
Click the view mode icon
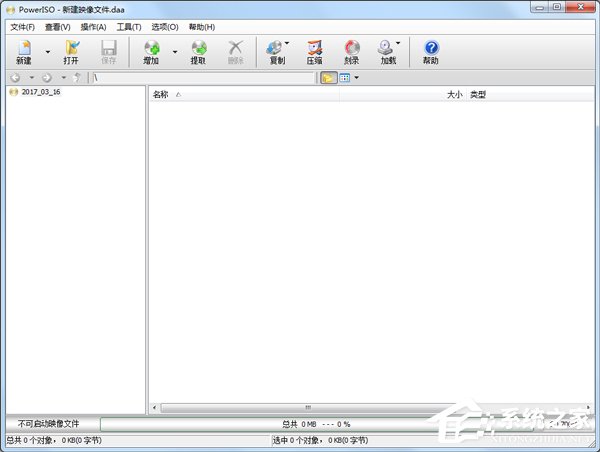(x=345, y=78)
